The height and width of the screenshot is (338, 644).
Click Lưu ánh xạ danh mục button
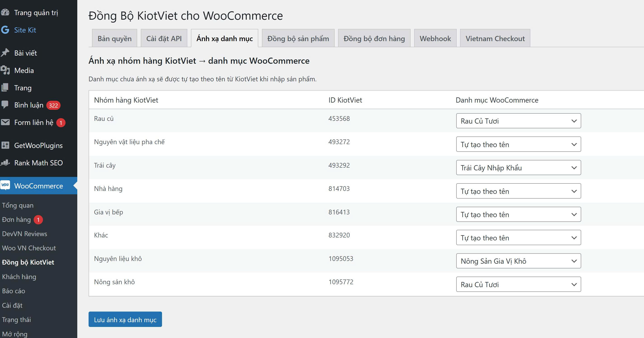(x=125, y=319)
